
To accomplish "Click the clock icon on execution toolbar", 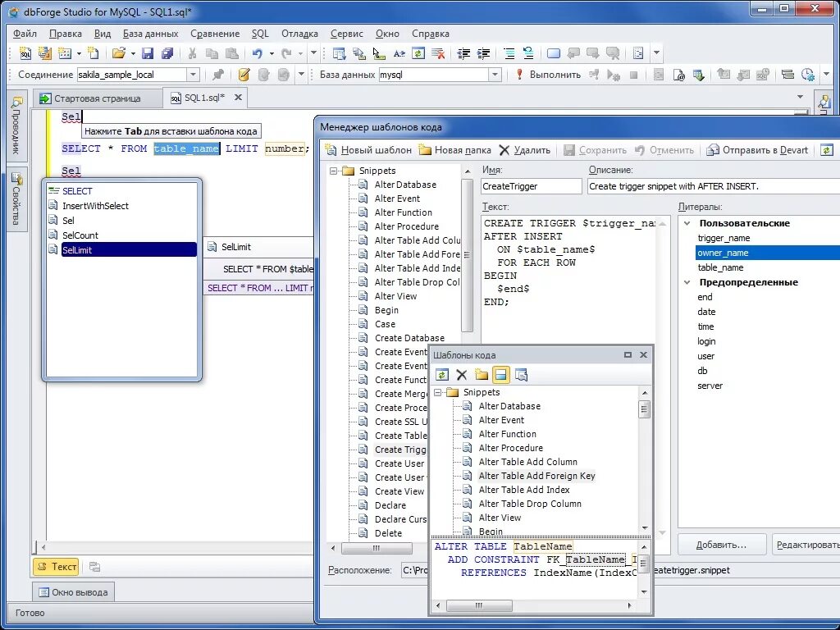I will click(x=808, y=75).
